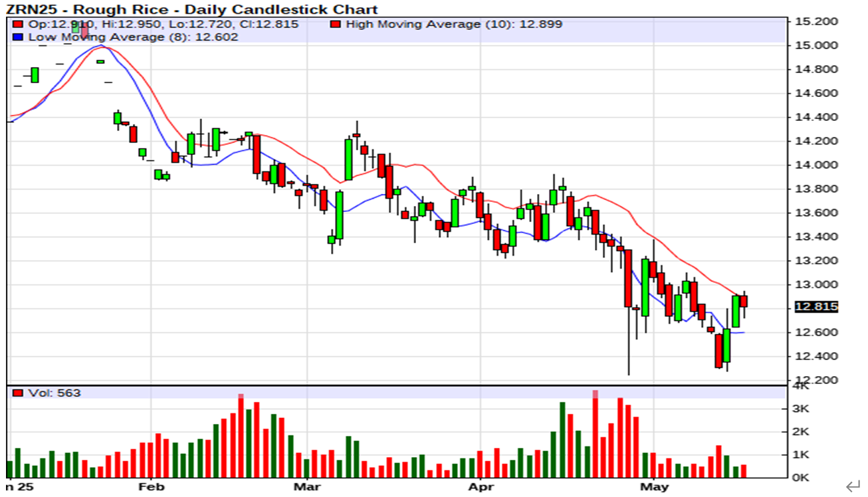Select the 12.815 current price tag
Screen dimensions: 868x497
click(815, 307)
